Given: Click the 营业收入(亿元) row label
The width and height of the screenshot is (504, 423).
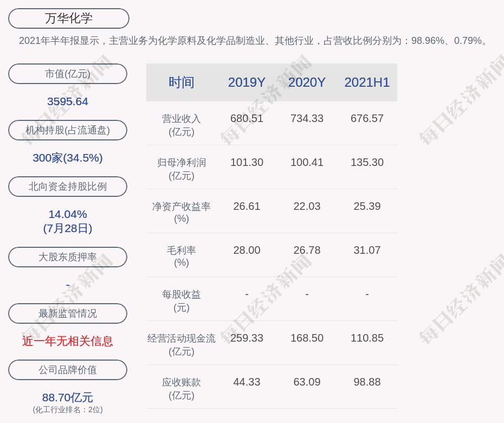Looking at the screenshot, I should (182, 125).
